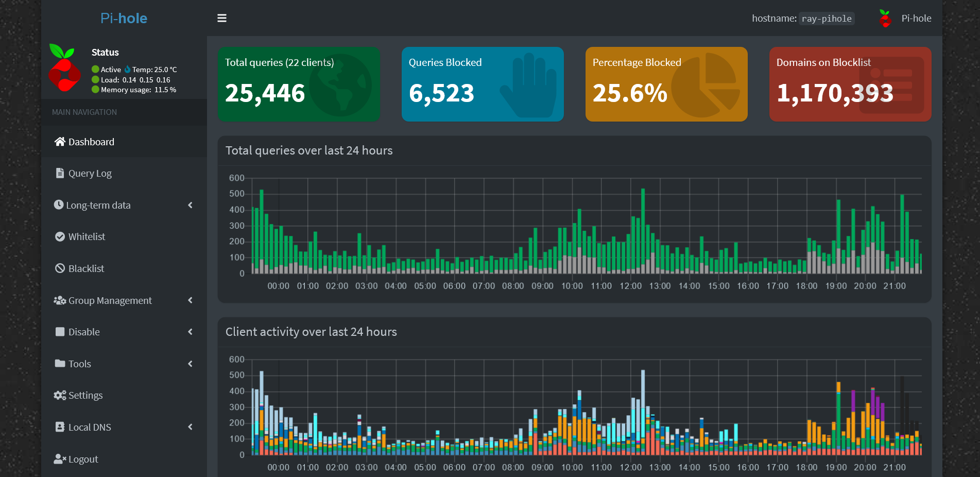980x477 pixels.
Task: Click the 1,170,393 blocklist count
Action: 835,93
